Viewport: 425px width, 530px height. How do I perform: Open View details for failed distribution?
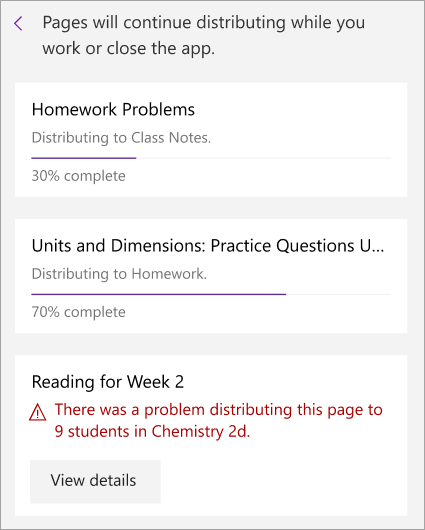(95, 481)
